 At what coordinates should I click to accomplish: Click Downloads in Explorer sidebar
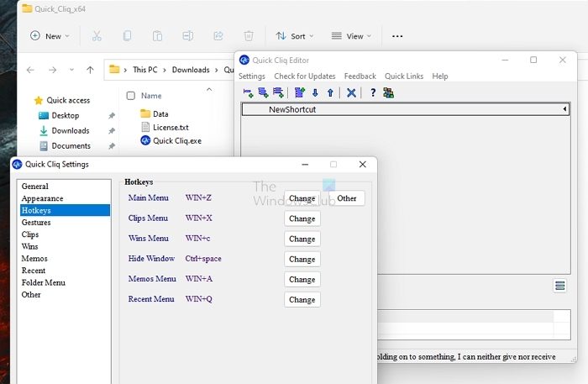click(x=70, y=130)
